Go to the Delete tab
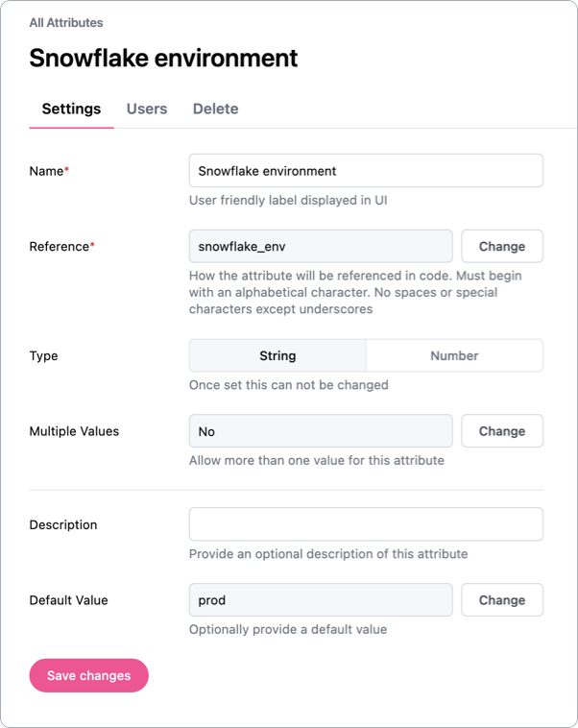 (215, 109)
